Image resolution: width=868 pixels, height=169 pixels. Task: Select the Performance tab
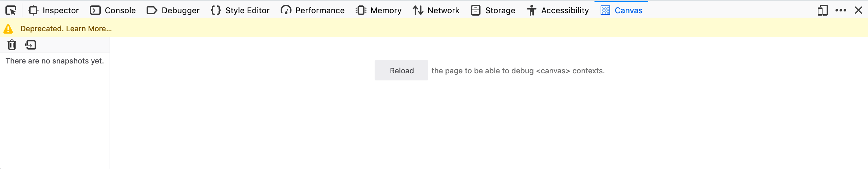click(313, 11)
